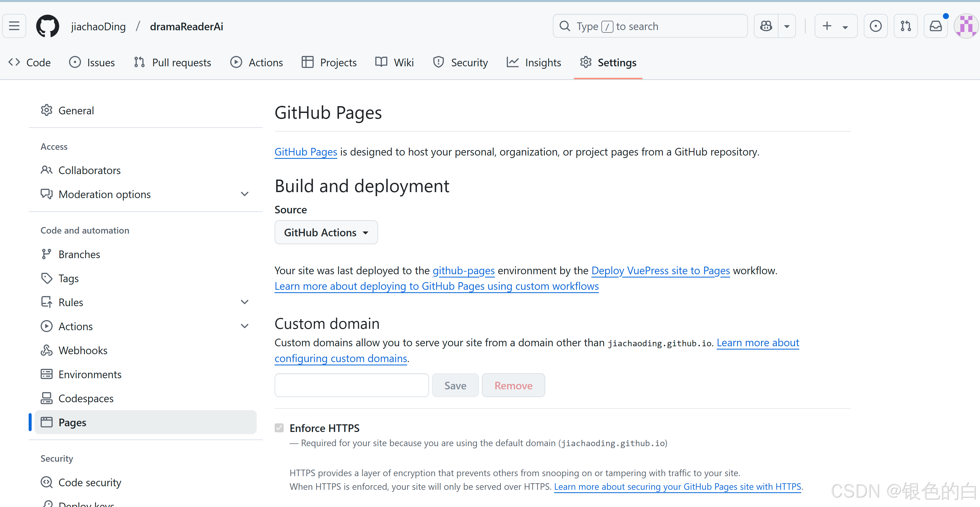
Task: Open the issues icon in header
Action: (875, 26)
